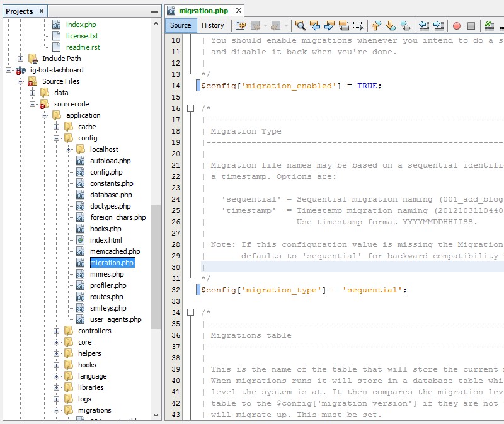Select the Projects panel tab
Viewport: 504px width, 424px height.
pos(20,11)
